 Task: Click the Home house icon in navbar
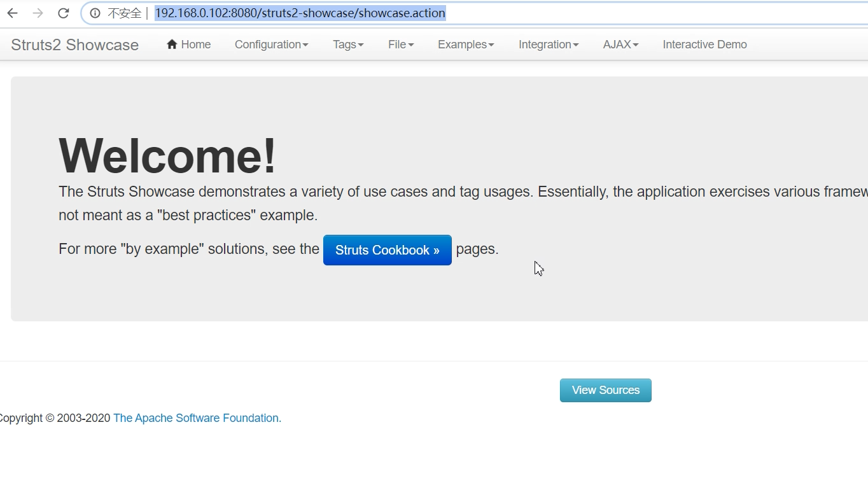[x=172, y=44]
